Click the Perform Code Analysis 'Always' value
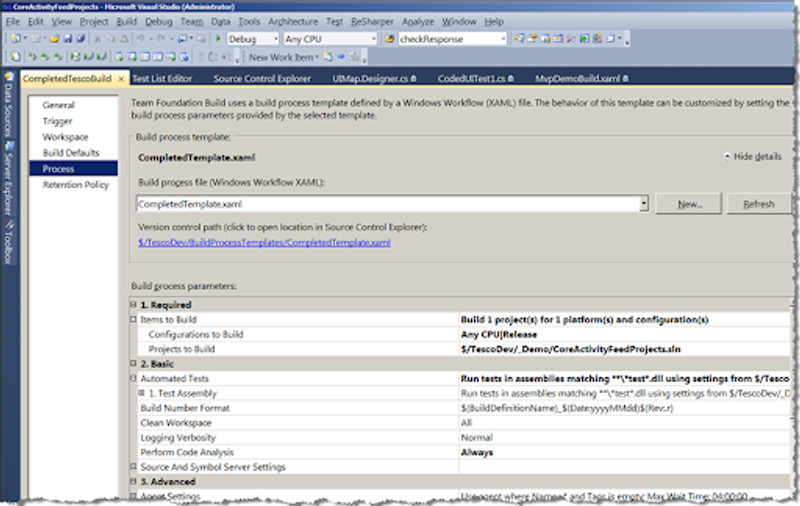The image size is (800, 506). click(477, 452)
